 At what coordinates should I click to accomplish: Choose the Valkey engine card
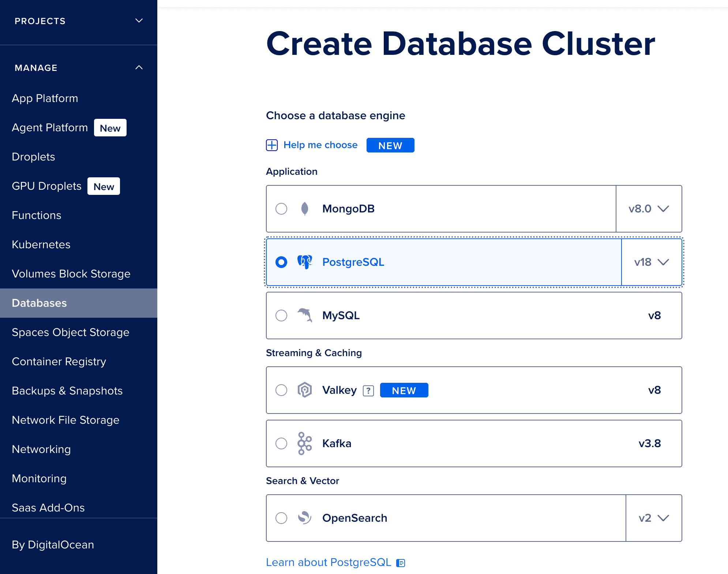tap(512, 390)
